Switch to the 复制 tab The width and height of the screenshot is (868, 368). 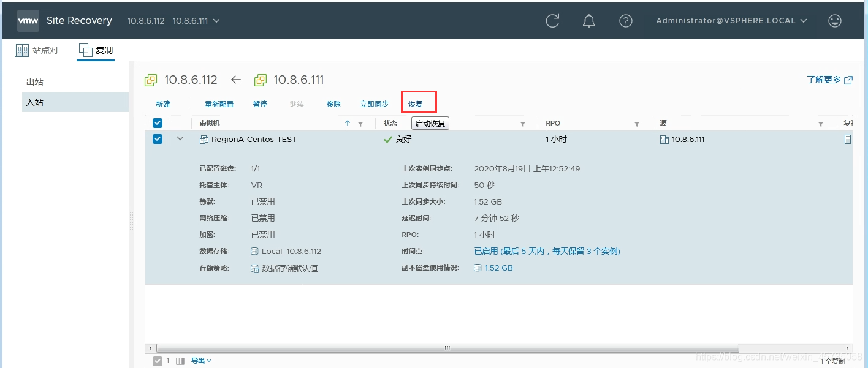tap(96, 50)
